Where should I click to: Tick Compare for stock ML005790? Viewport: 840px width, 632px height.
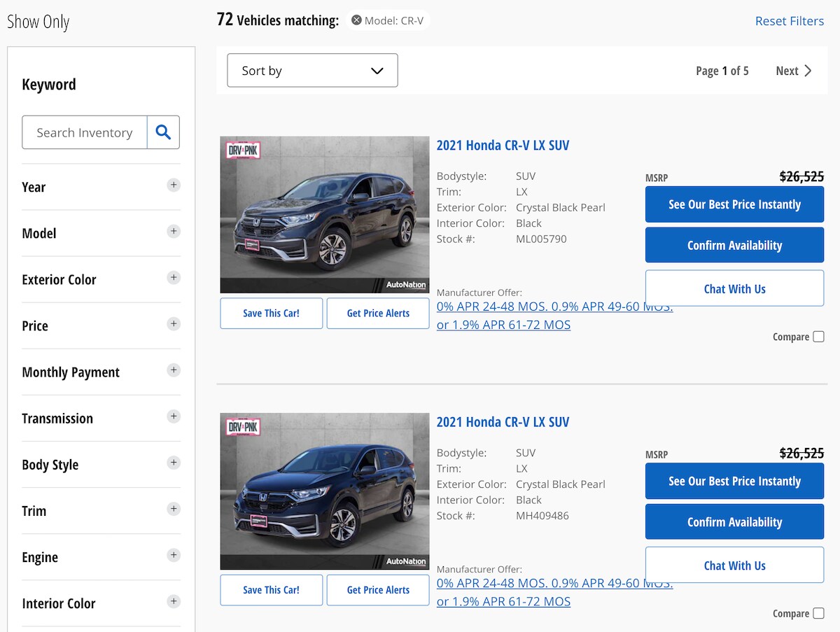[818, 337]
